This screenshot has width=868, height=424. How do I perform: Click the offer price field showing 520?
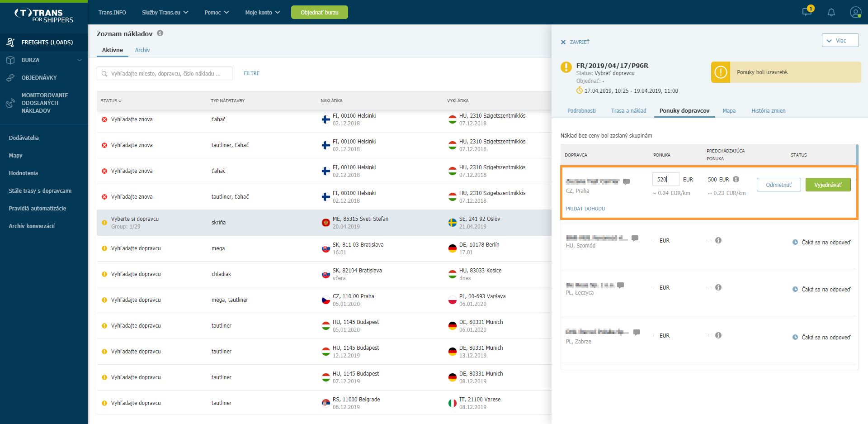[x=665, y=179]
